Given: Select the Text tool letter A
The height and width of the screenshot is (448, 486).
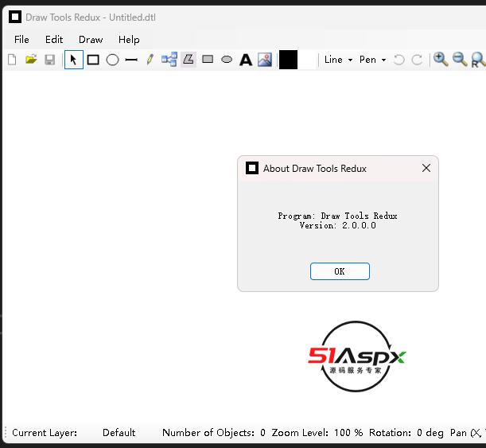Looking at the screenshot, I should coord(246,60).
